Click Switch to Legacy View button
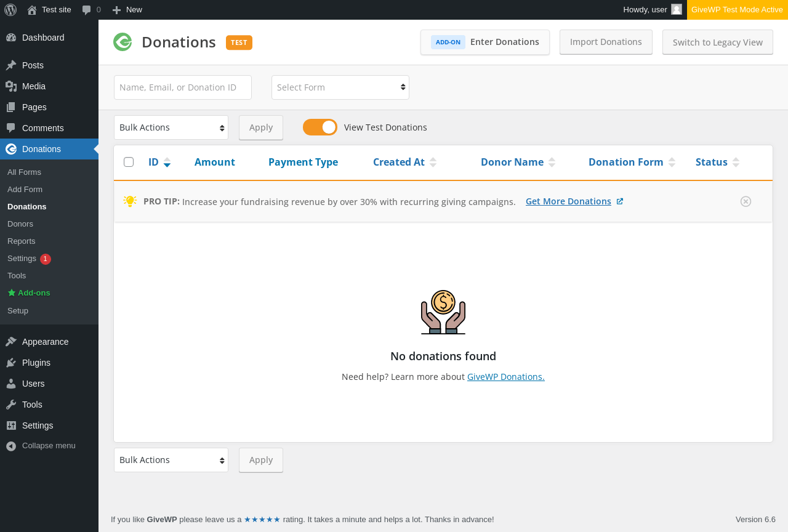Image resolution: width=788 pixels, height=532 pixels. 718,42
